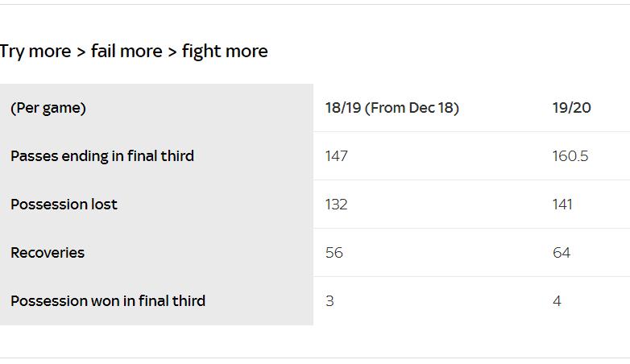Select 'Passes ending in final third' row label
The image size is (630, 364).
[x=102, y=156]
